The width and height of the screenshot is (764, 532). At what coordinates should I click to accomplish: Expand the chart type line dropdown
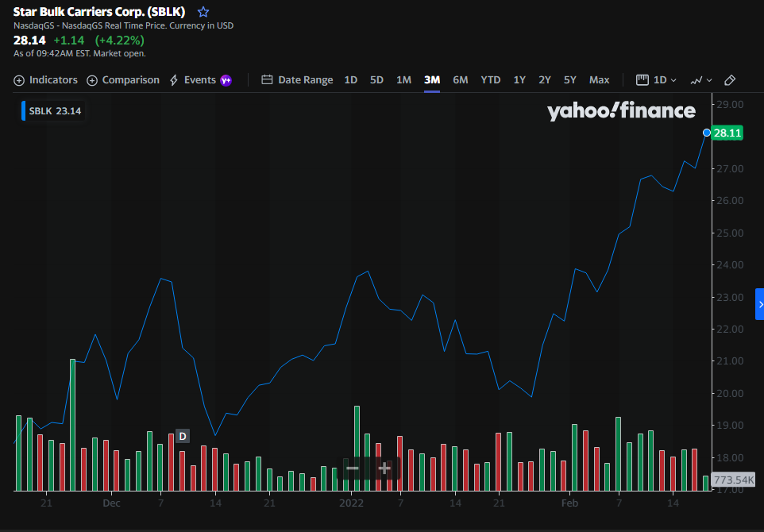701,80
